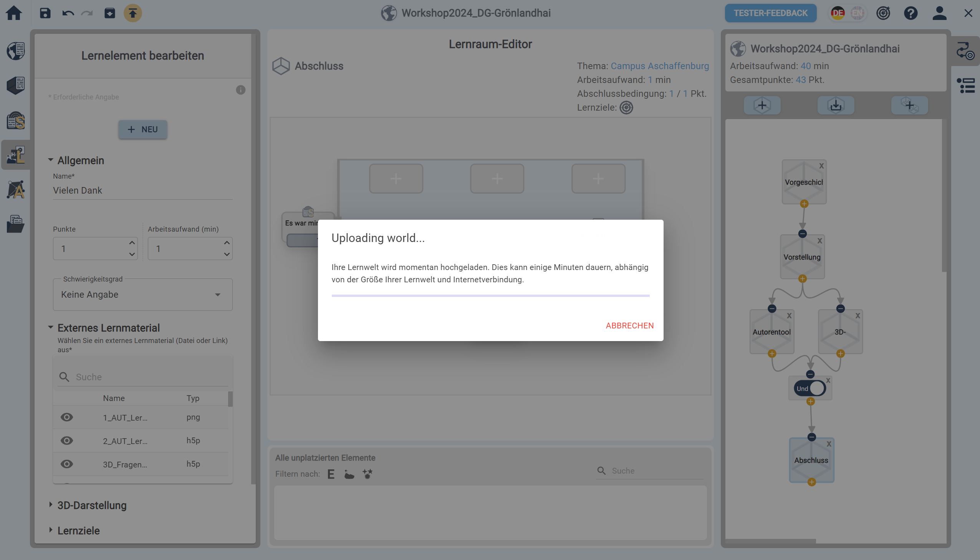The height and width of the screenshot is (560, 980).
Task: Click the learning goals target icon in toolbar
Action: [x=883, y=13]
